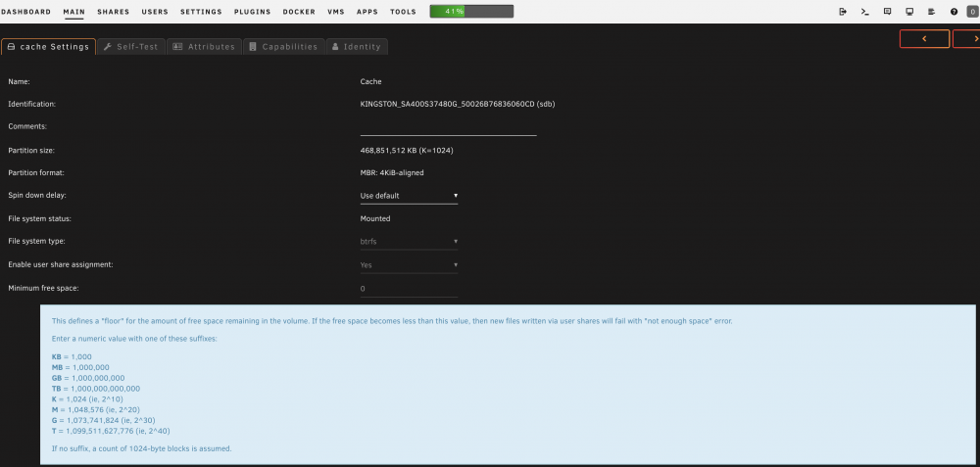This screenshot has width=980, height=467.
Task: Click the 'Identification:' label
Action: tap(32, 104)
